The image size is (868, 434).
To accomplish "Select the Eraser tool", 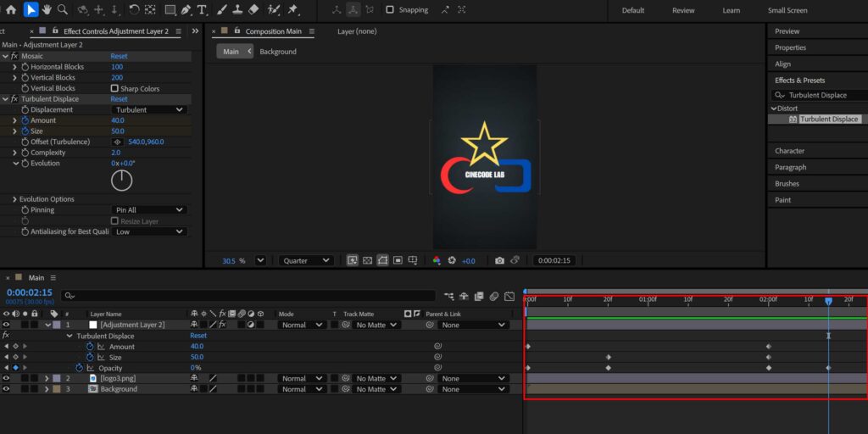I will tap(253, 9).
